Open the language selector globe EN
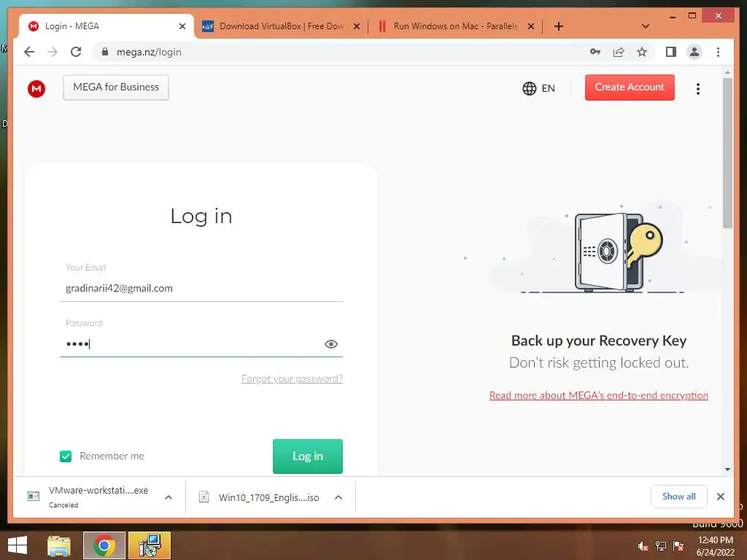747x560 pixels. (539, 88)
